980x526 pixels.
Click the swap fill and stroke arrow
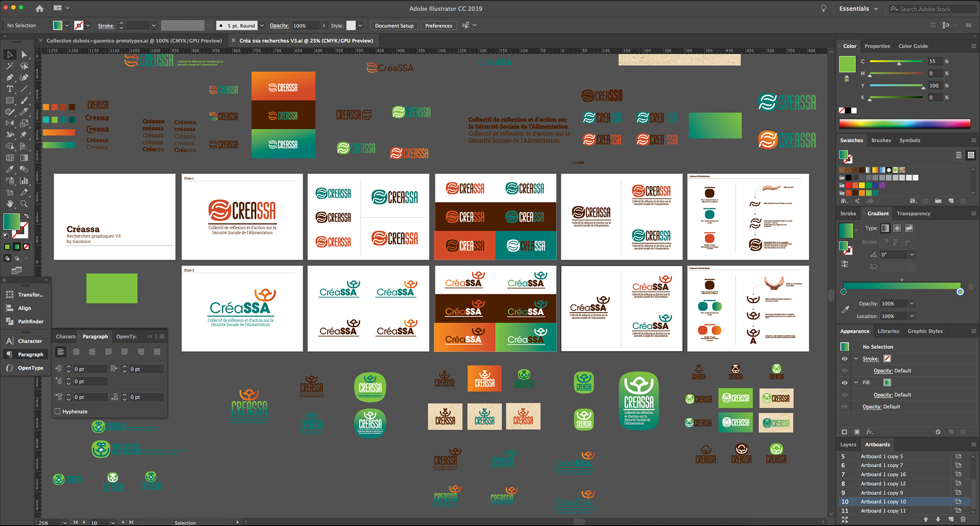(27, 216)
